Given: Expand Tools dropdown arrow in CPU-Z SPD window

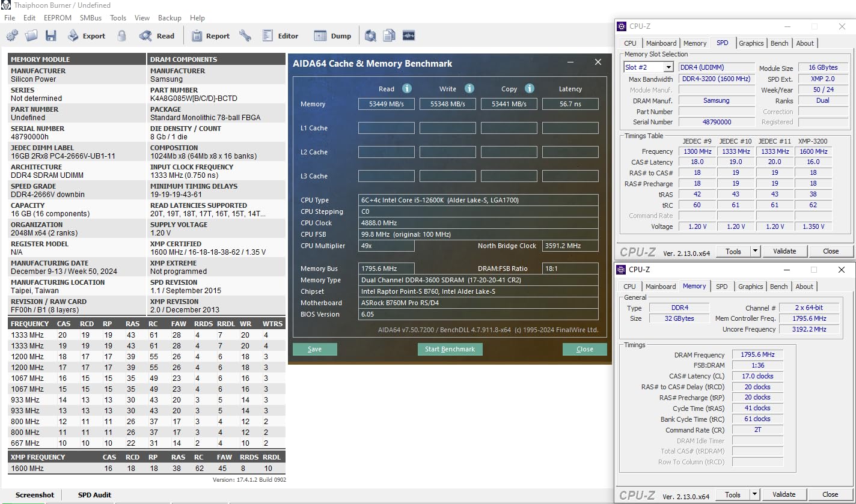Looking at the screenshot, I should [x=756, y=251].
